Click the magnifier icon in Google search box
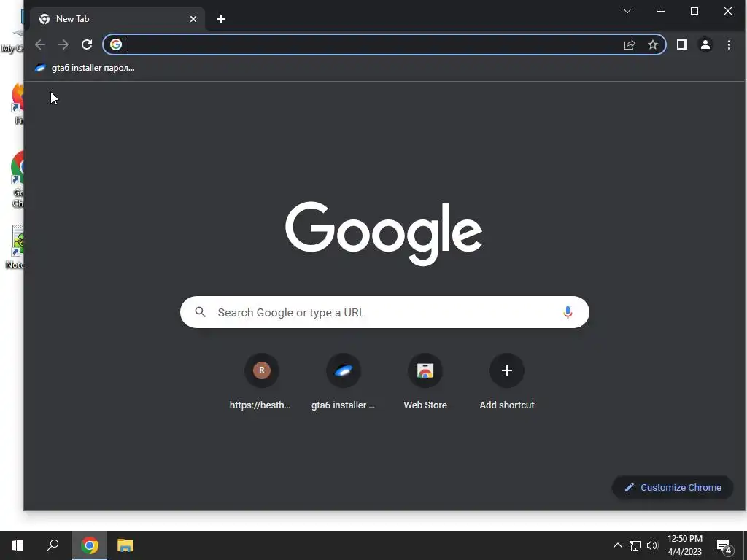747x560 pixels. 201,312
